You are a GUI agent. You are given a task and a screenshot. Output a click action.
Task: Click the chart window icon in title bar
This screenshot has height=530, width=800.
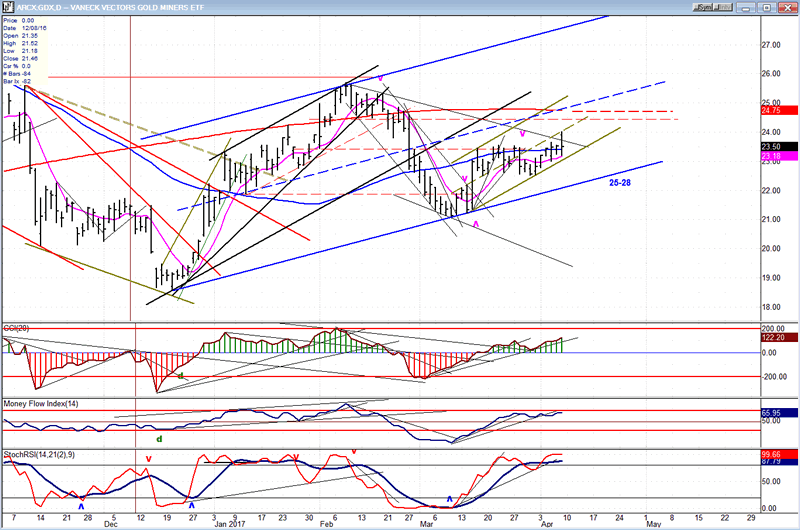(7, 6)
